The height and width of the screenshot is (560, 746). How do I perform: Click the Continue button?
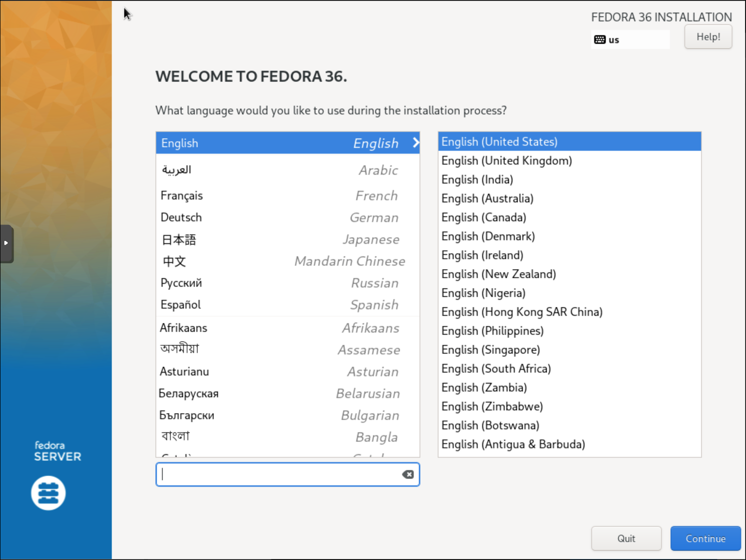click(705, 539)
